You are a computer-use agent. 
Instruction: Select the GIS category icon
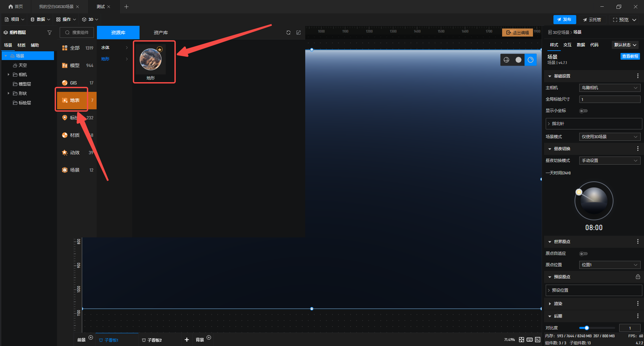pos(65,83)
